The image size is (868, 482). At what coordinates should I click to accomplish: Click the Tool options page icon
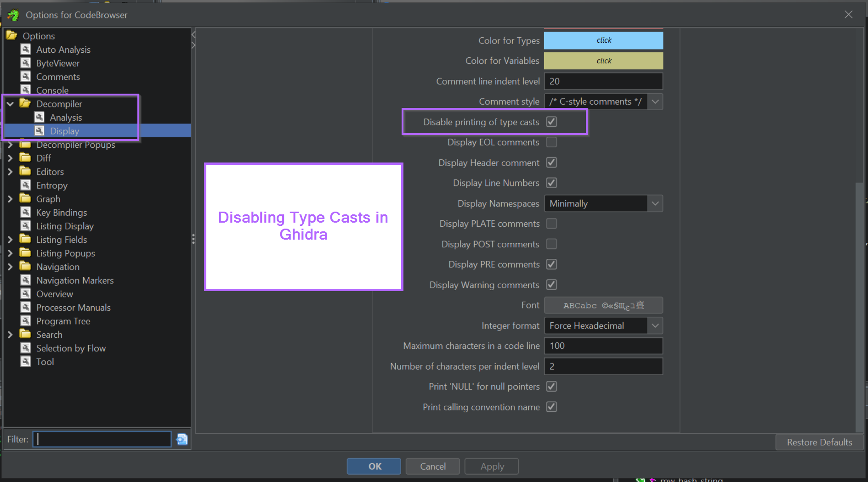(26, 361)
